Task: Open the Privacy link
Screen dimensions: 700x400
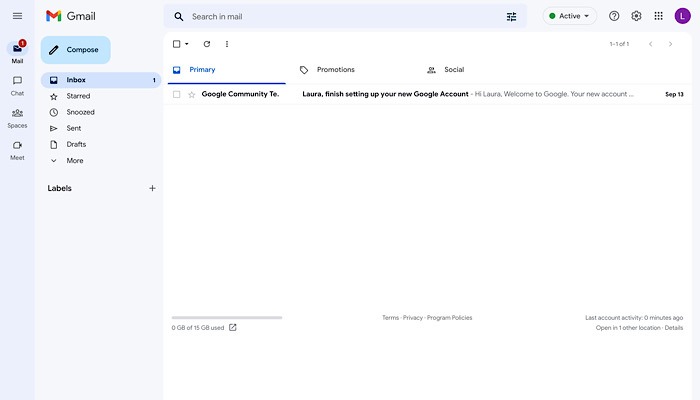Action: point(412,318)
